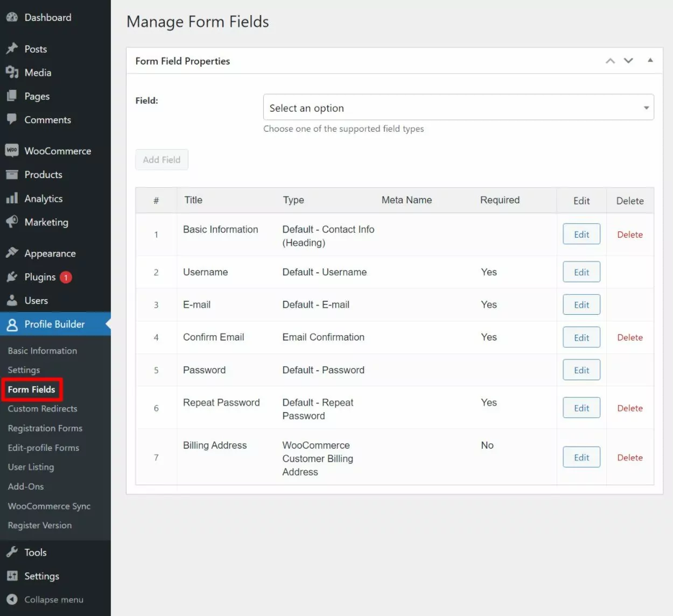The image size is (673, 616).
Task: Click the Users person icon
Action: pyautogui.click(x=12, y=300)
